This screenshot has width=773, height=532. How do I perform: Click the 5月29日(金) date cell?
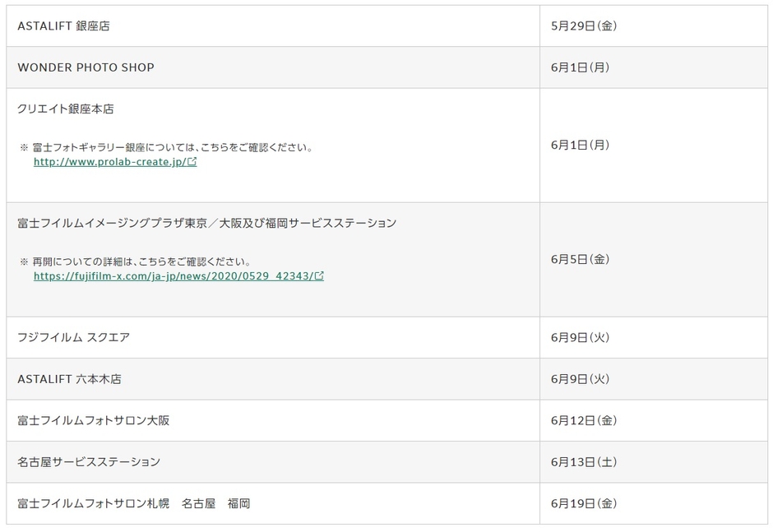tap(584, 26)
